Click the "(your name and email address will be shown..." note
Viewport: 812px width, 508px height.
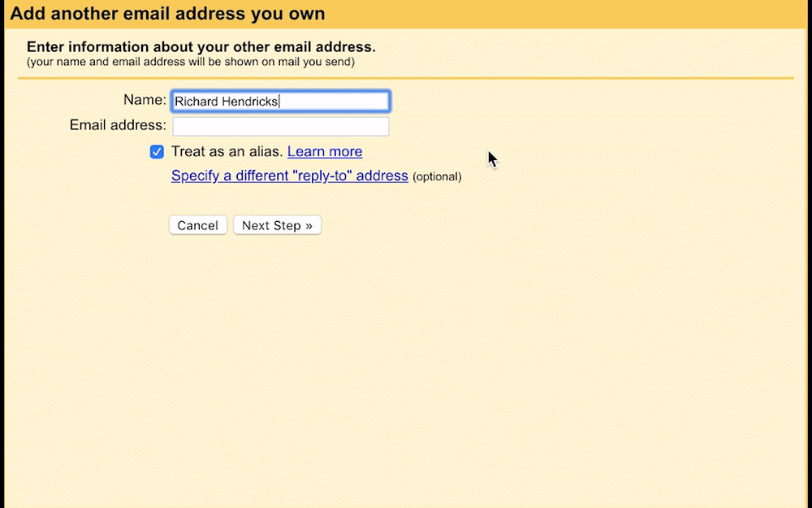coord(191,62)
